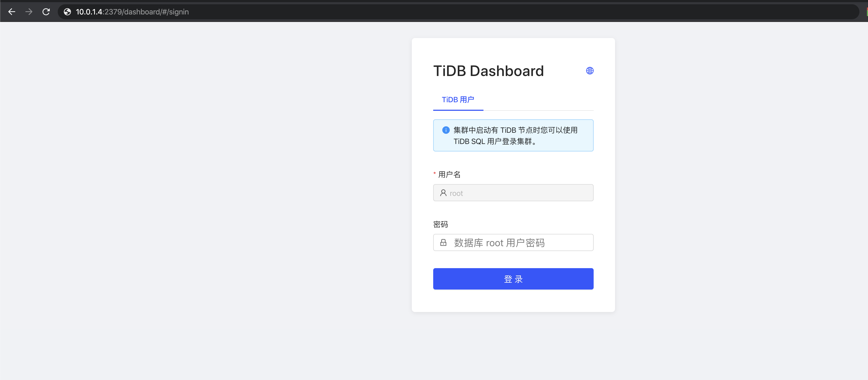Switch to the TiDB 用户 tab

pyautogui.click(x=458, y=100)
